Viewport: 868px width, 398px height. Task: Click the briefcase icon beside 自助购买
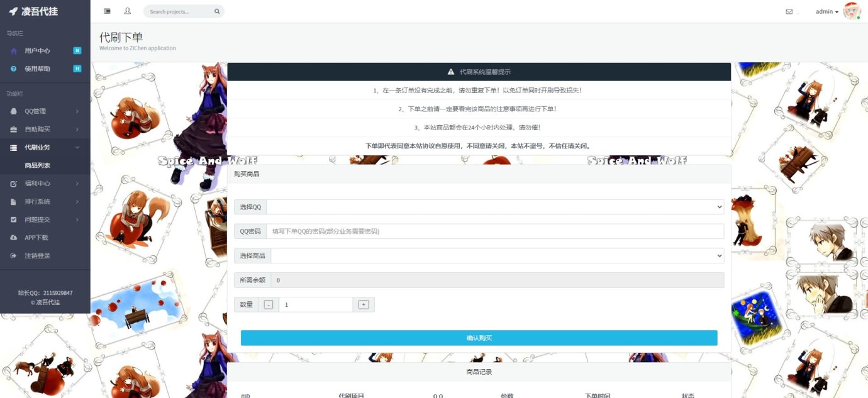(x=14, y=130)
